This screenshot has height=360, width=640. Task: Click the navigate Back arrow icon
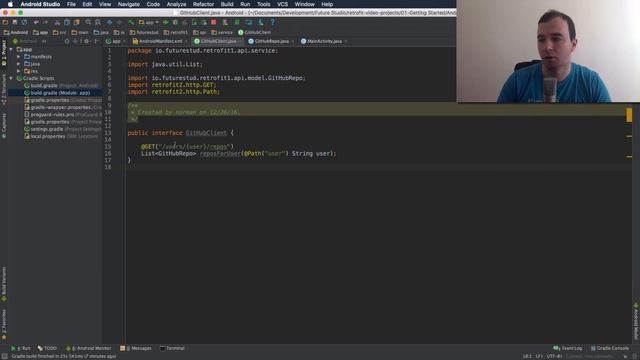point(109,22)
